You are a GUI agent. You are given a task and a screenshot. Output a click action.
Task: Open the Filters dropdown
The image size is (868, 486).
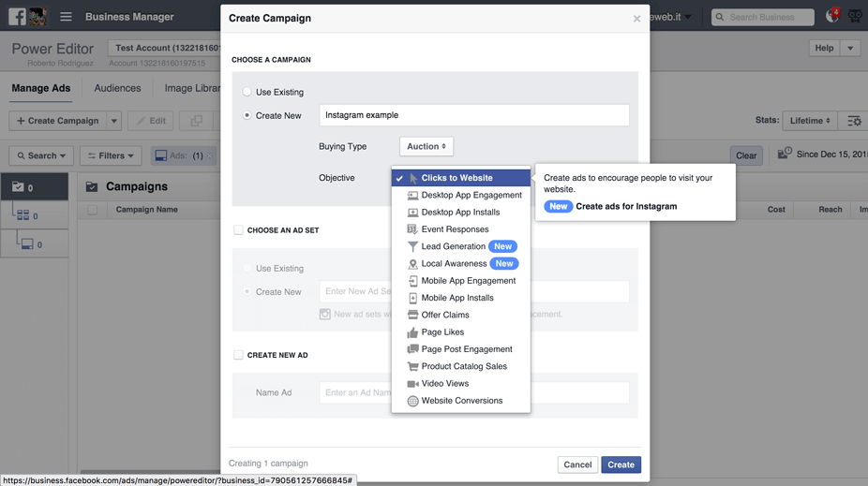pos(111,156)
